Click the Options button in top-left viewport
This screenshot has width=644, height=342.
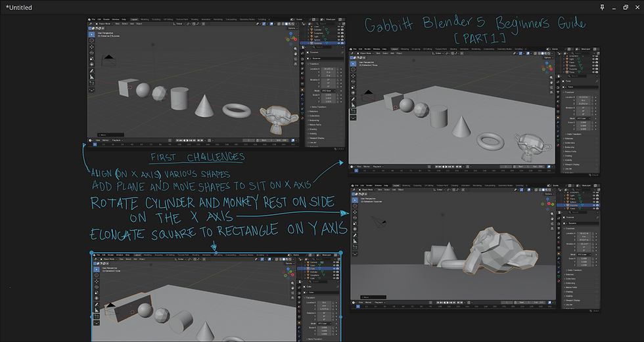click(x=293, y=28)
